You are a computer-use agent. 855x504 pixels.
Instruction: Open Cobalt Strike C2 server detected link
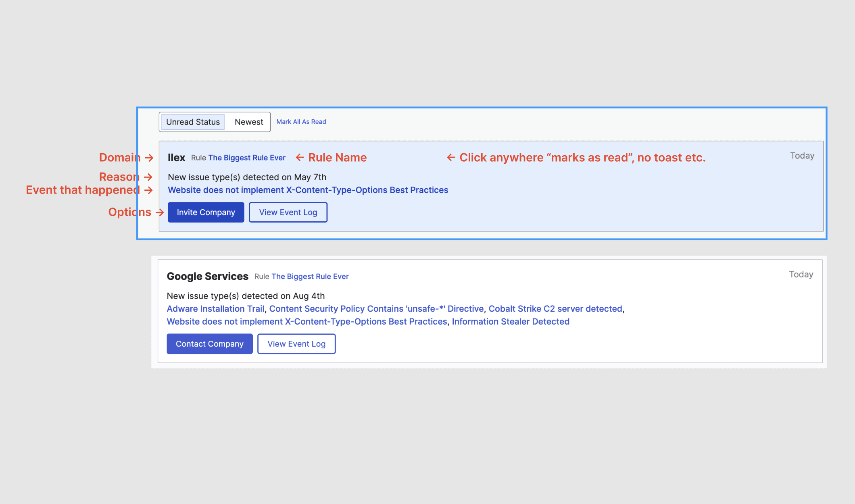coord(555,309)
